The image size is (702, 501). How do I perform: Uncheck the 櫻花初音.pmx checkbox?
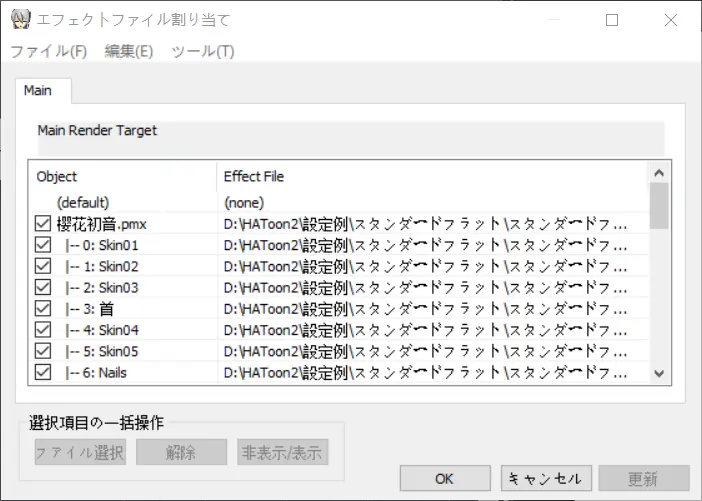tap(43, 223)
